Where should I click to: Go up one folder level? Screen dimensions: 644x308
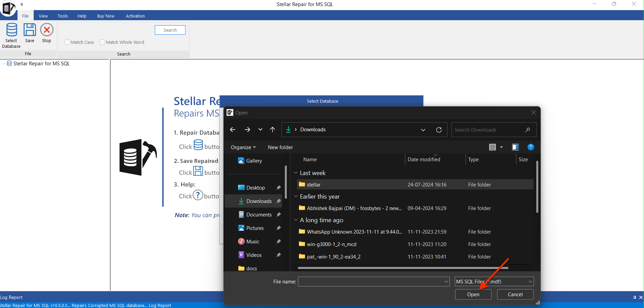point(272,130)
